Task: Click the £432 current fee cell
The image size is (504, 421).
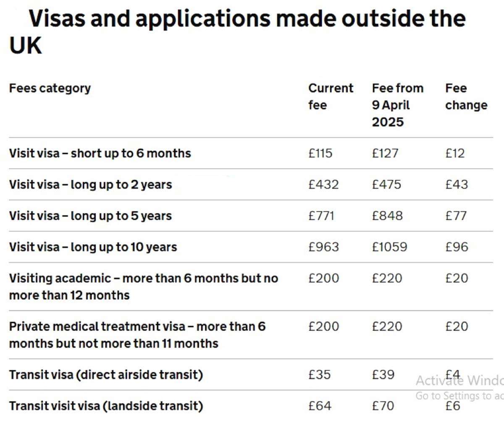Action: pos(323,184)
